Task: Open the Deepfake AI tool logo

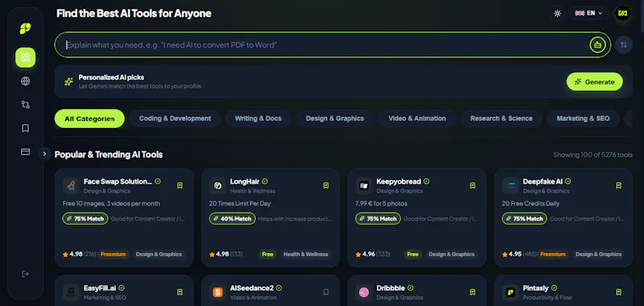Action: [510, 186]
